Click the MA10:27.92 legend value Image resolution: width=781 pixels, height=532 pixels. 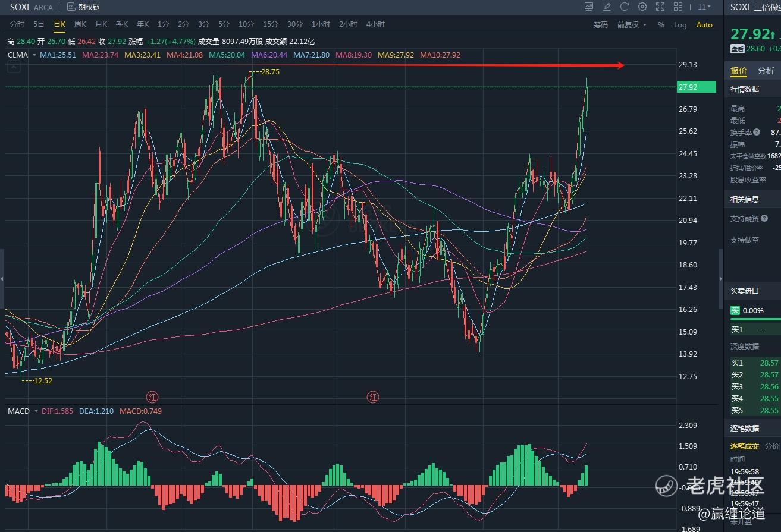[x=440, y=55]
